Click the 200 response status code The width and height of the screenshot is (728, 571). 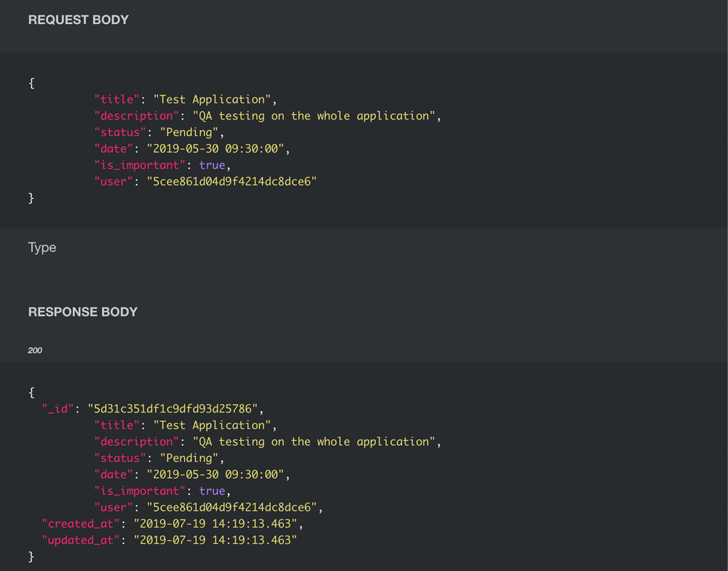35,350
